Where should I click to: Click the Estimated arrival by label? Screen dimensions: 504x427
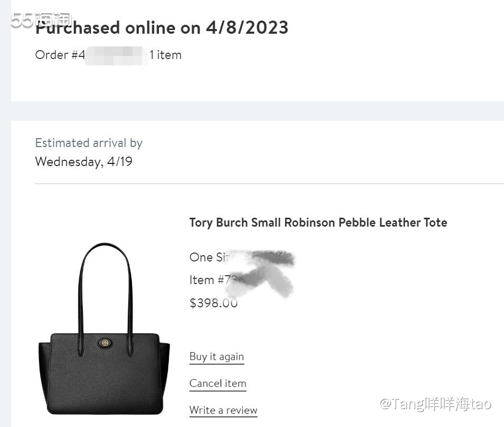point(89,143)
